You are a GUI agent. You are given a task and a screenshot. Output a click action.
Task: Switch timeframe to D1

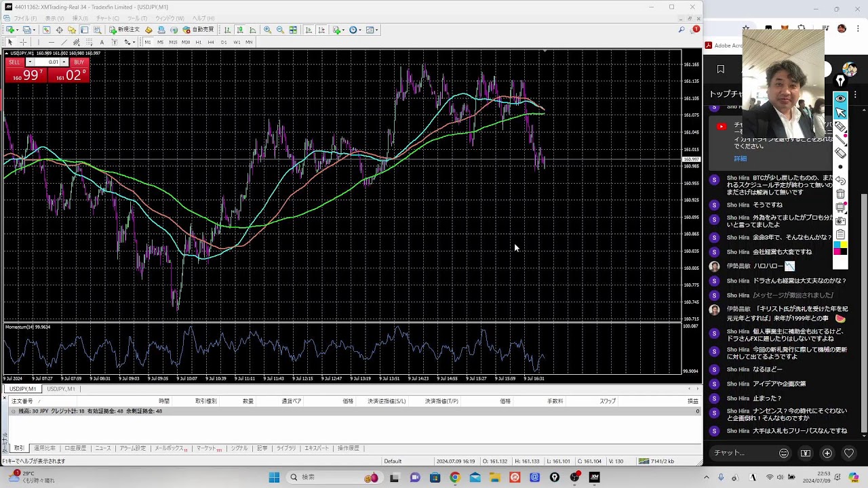pyautogui.click(x=224, y=42)
